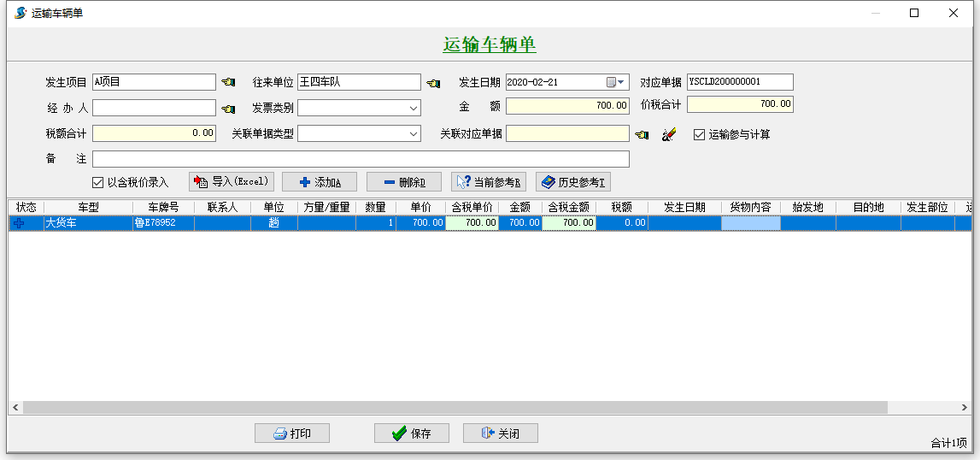Click lookup hand icon beside 经办人 field
The width and height of the screenshot is (980, 460).
228,109
